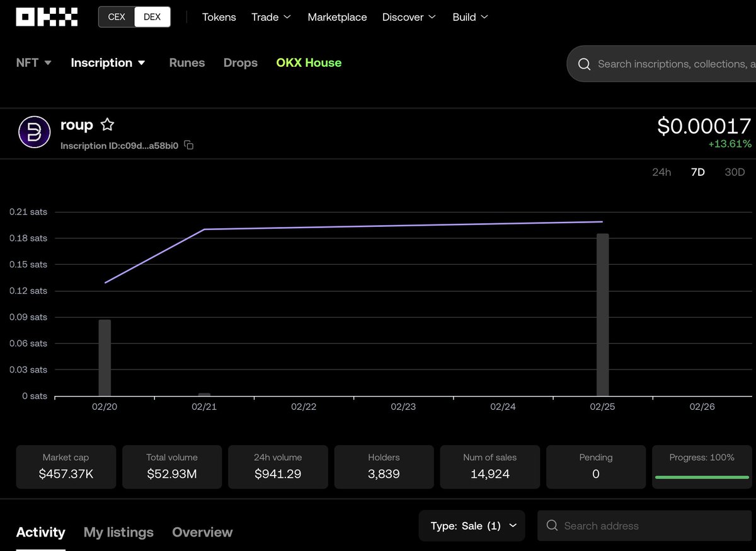
Task: Click the 0.21 sats axis label
Action: [28, 212]
